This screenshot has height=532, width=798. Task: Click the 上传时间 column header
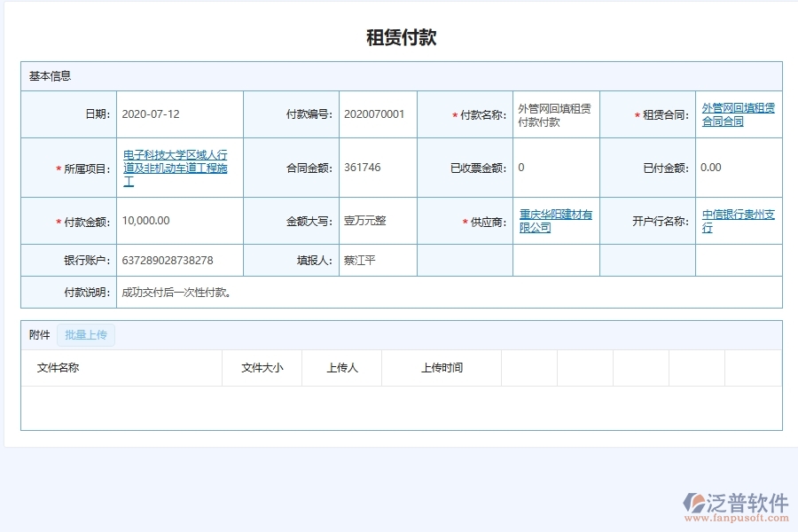(442, 368)
